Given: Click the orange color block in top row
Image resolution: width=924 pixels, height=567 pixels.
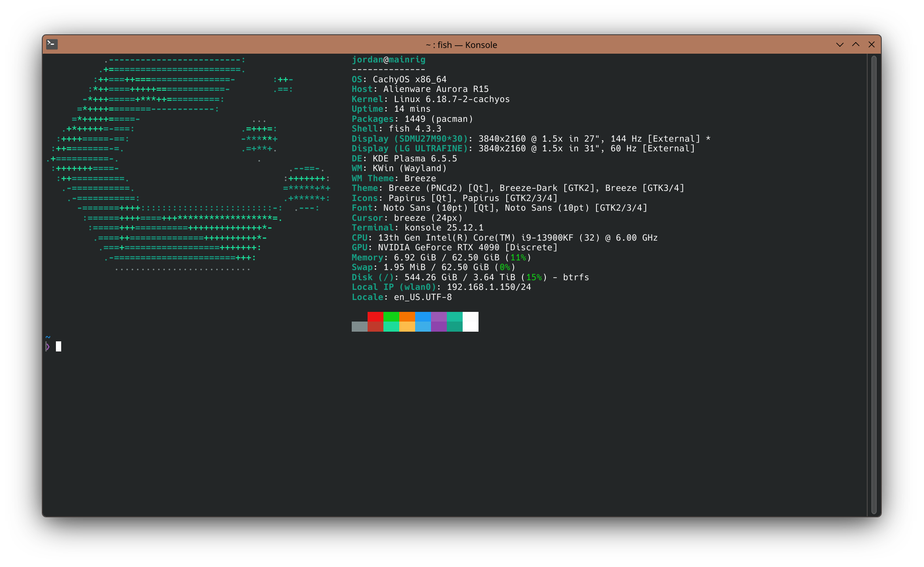Looking at the screenshot, I should tap(407, 317).
